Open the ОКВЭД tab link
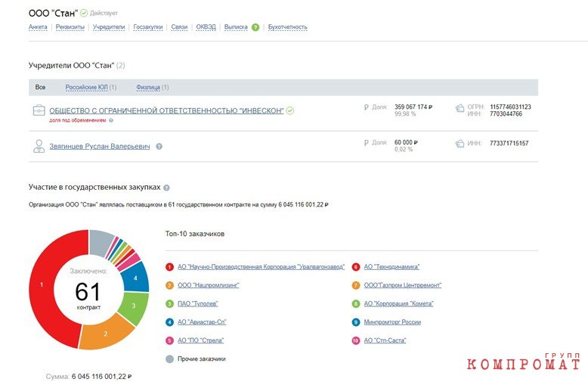 coord(206,27)
